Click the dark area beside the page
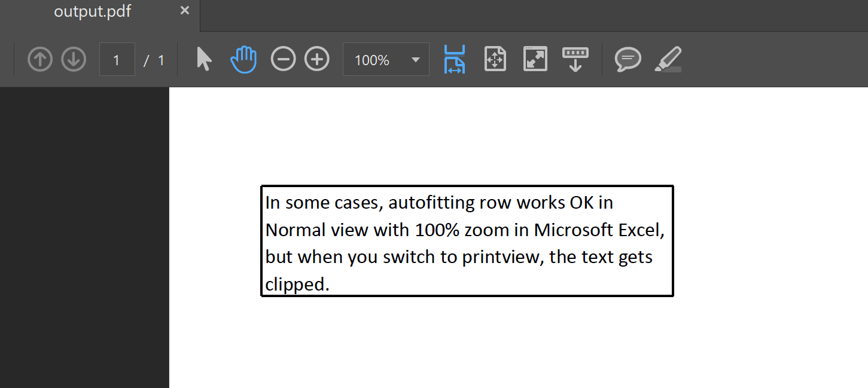This screenshot has height=388, width=868. click(x=84, y=239)
